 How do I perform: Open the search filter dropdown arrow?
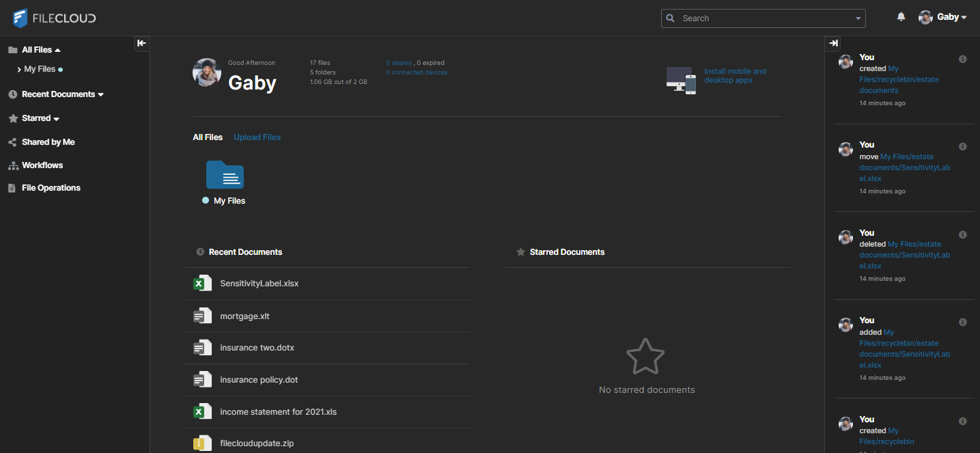[x=857, y=18]
